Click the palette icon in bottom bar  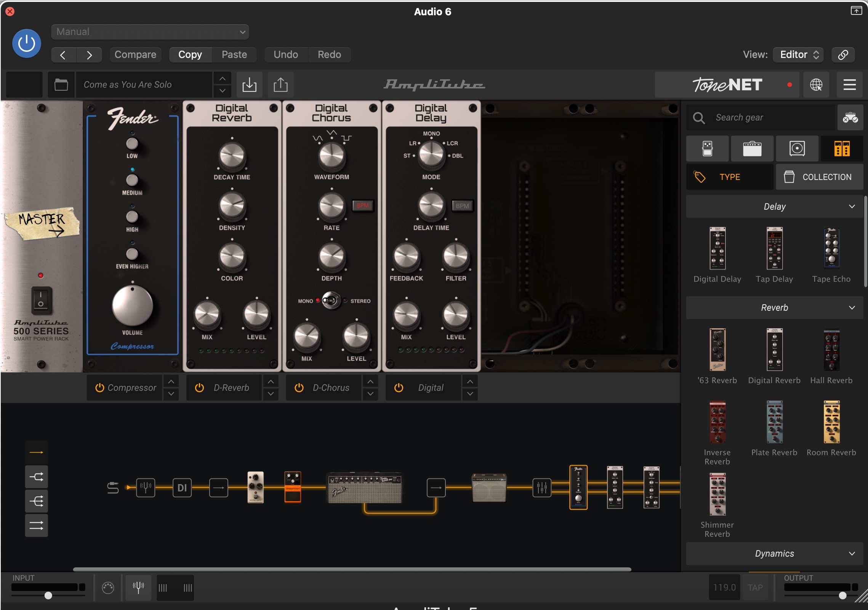point(108,588)
